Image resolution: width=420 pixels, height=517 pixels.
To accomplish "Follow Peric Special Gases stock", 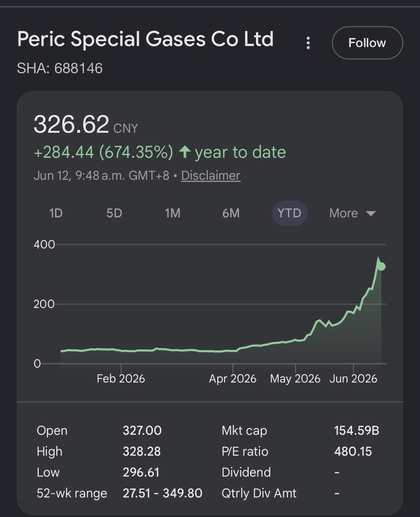I will (367, 43).
